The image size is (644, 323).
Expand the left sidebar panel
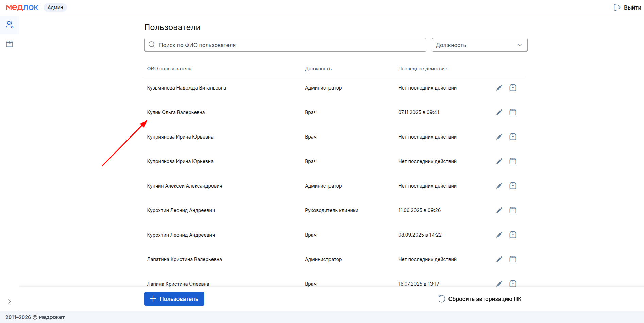click(10, 301)
